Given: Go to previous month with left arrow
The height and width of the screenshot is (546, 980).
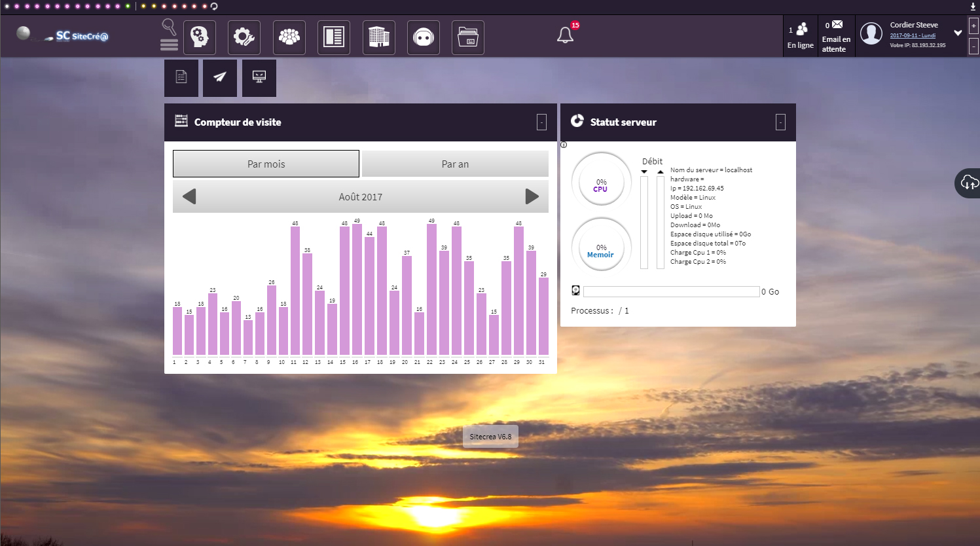Looking at the screenshot, I should (189, 196).
